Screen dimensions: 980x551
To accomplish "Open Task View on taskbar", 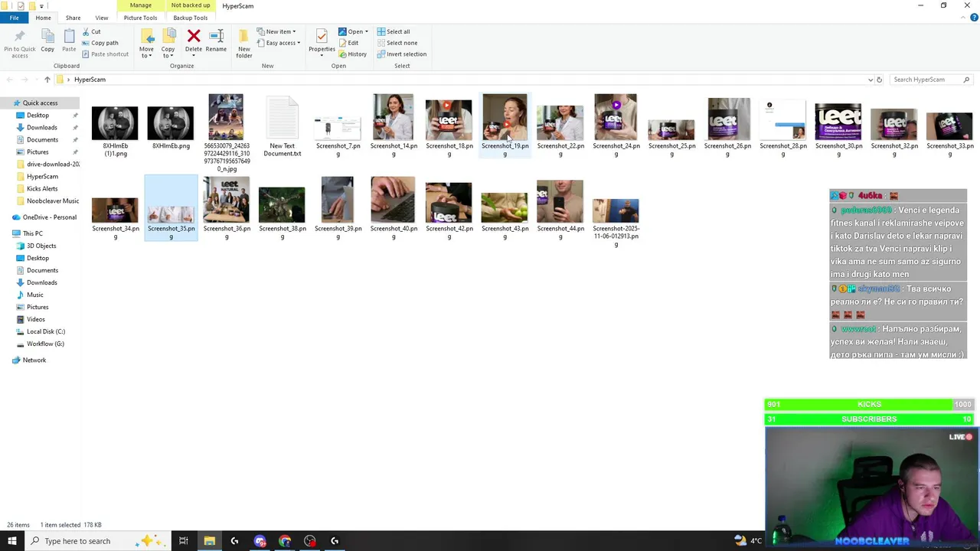I will pos(184,541).
